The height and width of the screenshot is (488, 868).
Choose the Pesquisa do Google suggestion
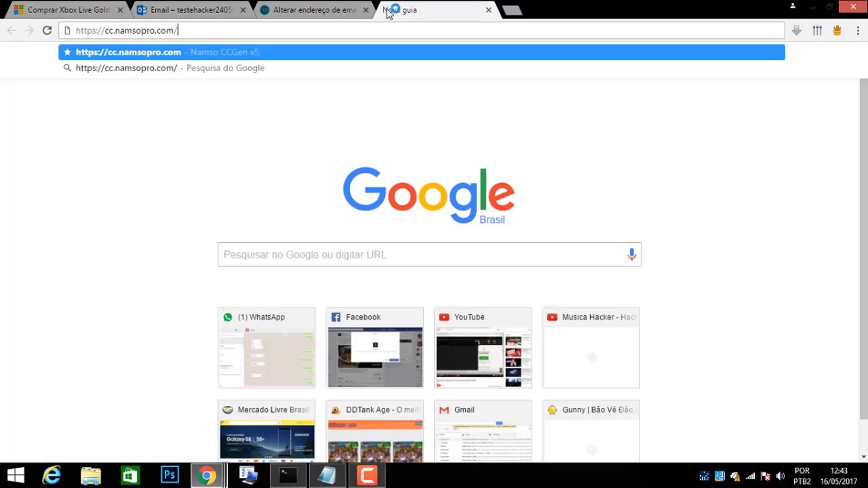coord(422,68)
